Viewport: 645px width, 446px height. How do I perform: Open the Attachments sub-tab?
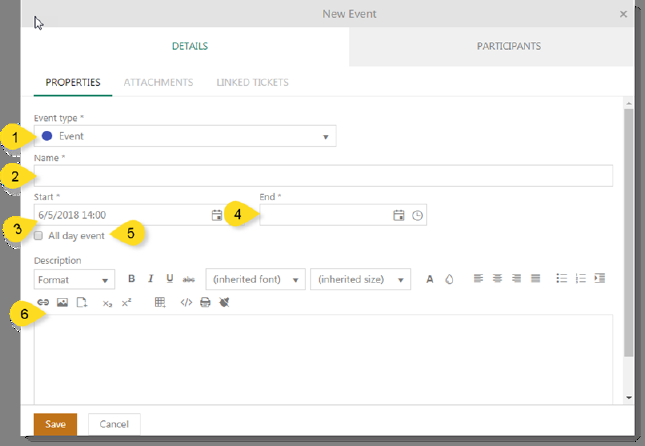pos(158,82)
